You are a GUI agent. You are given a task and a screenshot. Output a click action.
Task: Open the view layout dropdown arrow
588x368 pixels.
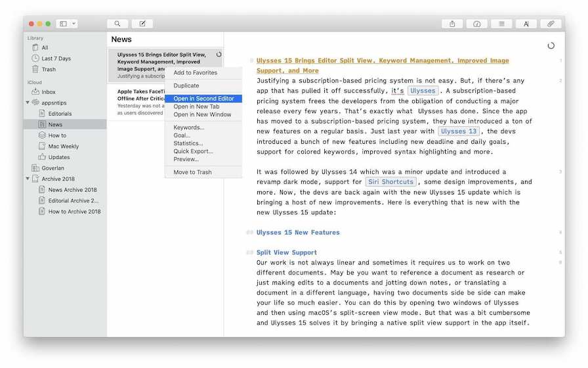[x=74, y=24]
